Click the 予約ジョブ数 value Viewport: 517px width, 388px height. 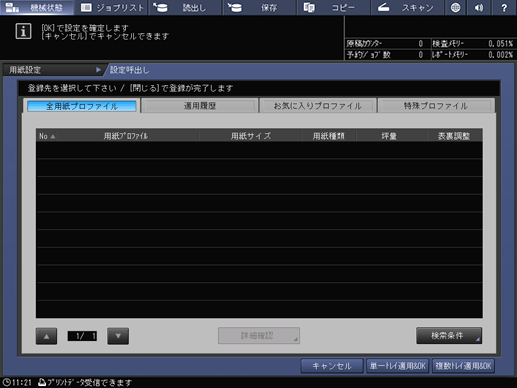pos(421,55)
